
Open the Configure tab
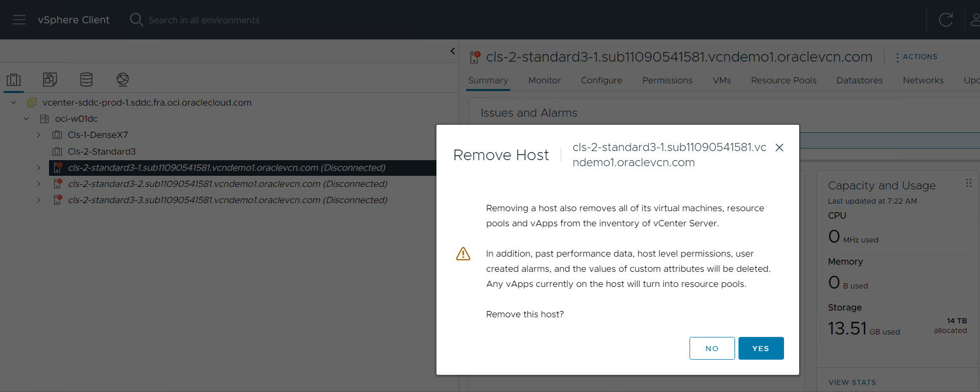point(602,80)
